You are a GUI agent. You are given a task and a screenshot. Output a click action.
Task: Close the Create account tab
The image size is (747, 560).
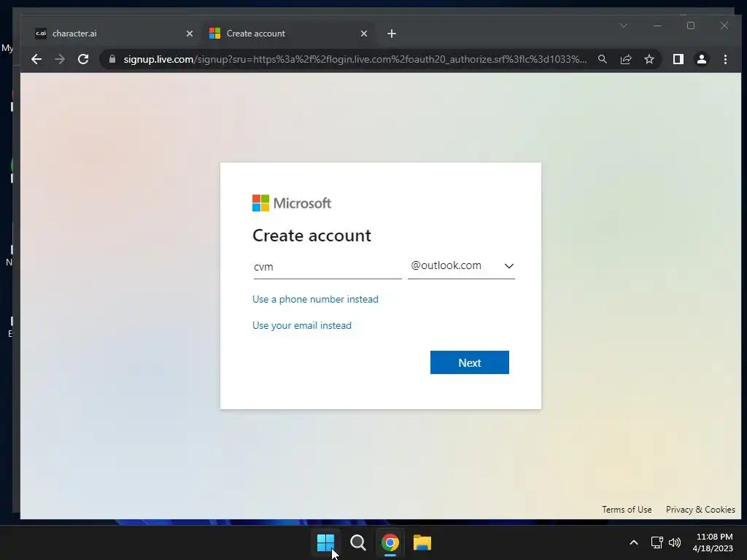click(x=364, y=34)
